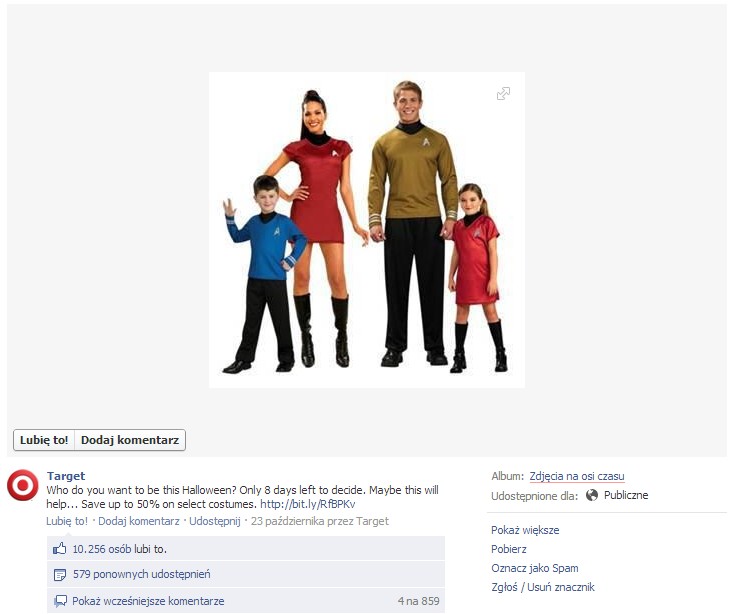Select 'Pokaż większe' option
Viewport: 731px width, 614px height.
pos(525,530)
